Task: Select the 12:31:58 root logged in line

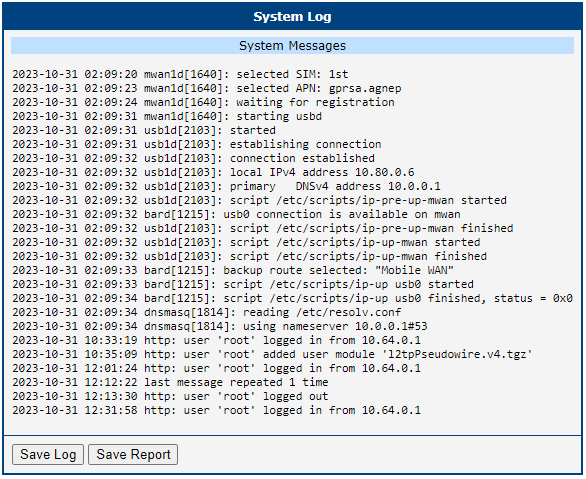Action: 216,411
